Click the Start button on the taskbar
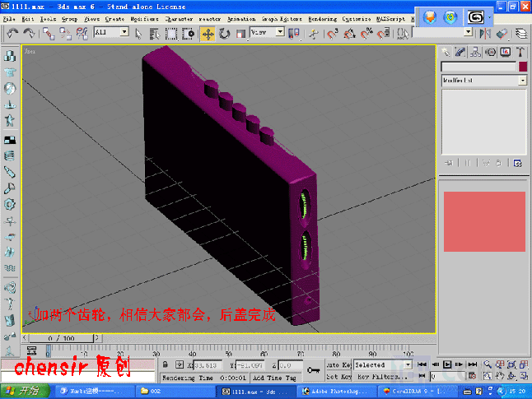 tap(24, 391)
